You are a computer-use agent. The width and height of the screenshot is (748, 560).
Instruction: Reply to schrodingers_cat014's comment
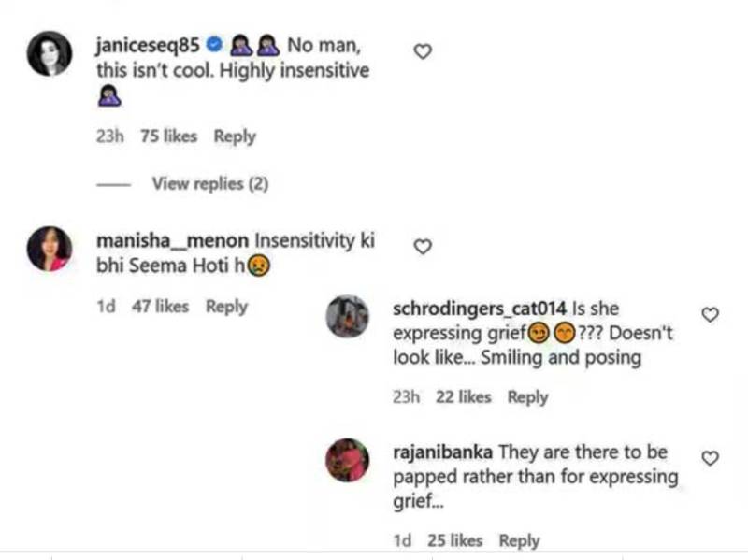tap(527, 397)
